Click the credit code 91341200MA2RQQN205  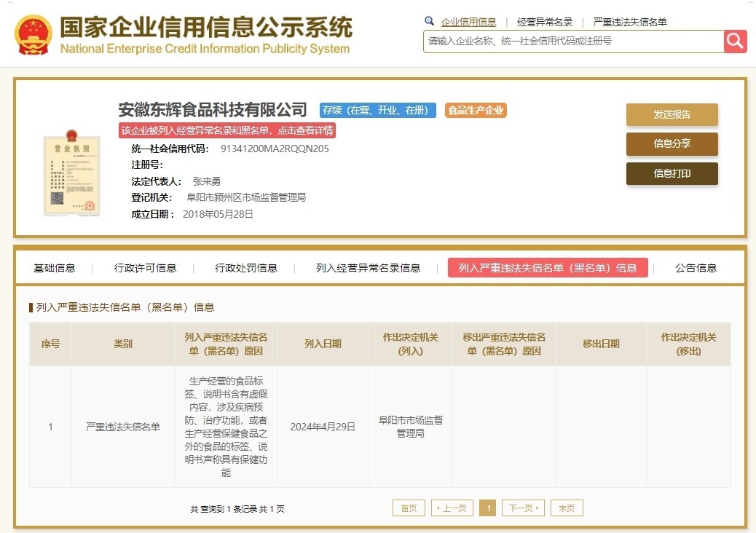pyautogui.click(x=275, y=149)
